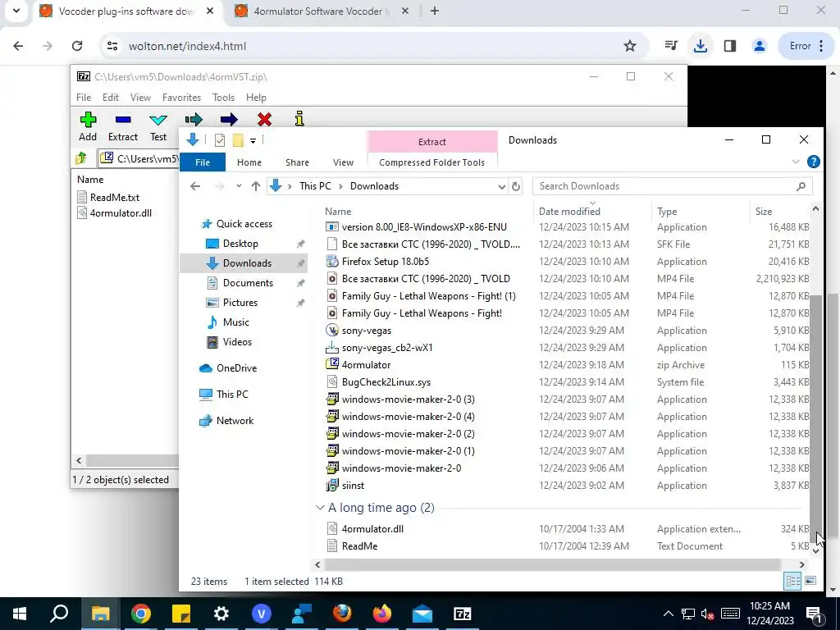Open site information icon in address bar
840x630 pixels.
112,46
